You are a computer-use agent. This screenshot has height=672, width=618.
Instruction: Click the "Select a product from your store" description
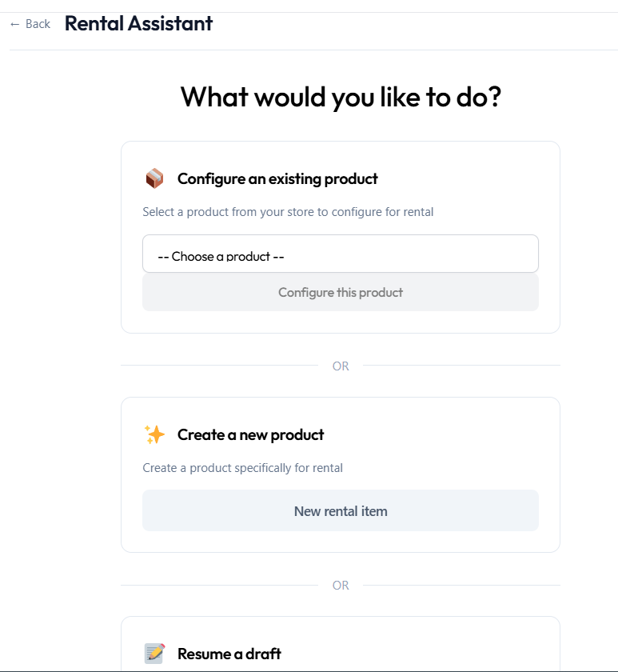pos(288,212)
